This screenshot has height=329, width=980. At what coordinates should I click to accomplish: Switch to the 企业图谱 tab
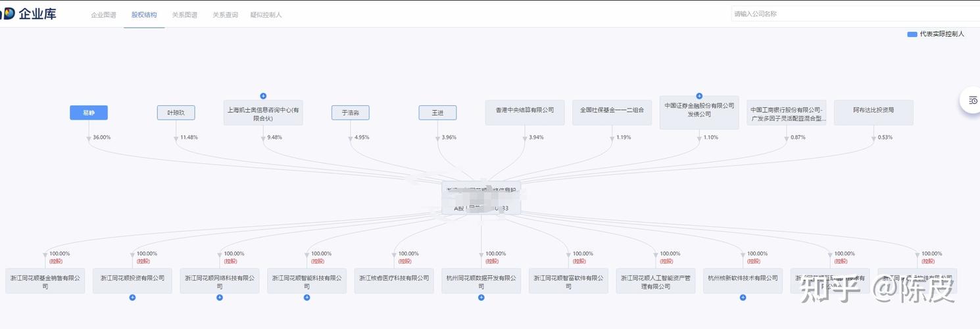point(103,14)
